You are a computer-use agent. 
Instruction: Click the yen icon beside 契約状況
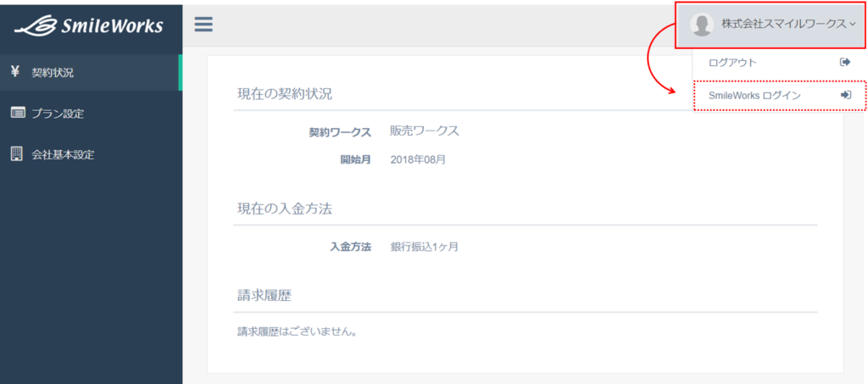(x=15, y=71)
